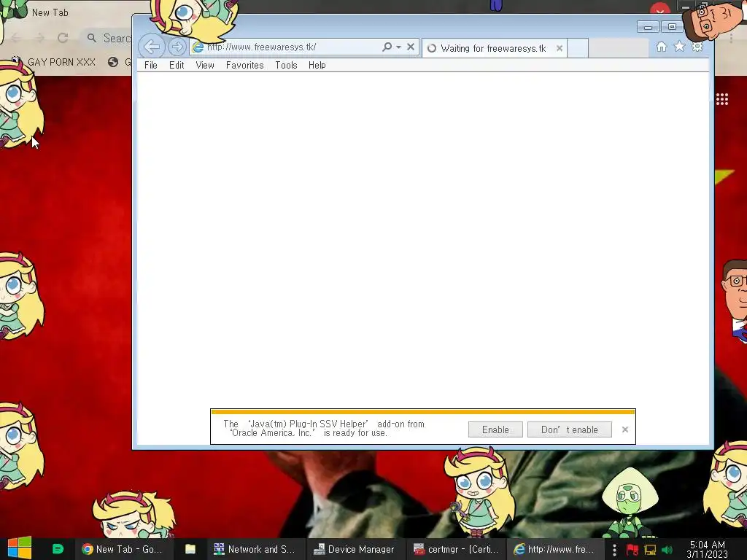Open the Tools menu
The image size is (747, 560).
(286, 65)
